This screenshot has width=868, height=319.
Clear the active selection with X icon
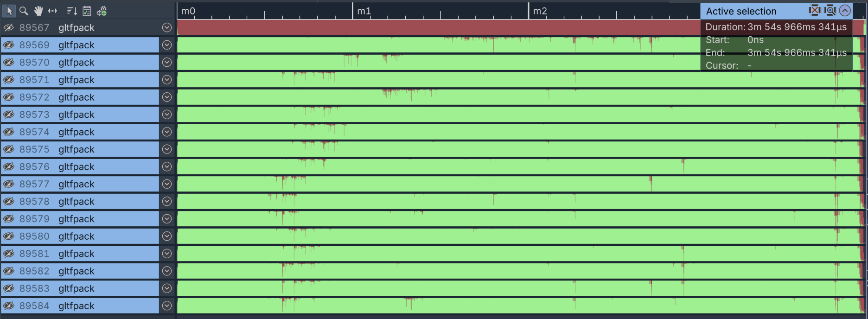[x=814, y=10]
